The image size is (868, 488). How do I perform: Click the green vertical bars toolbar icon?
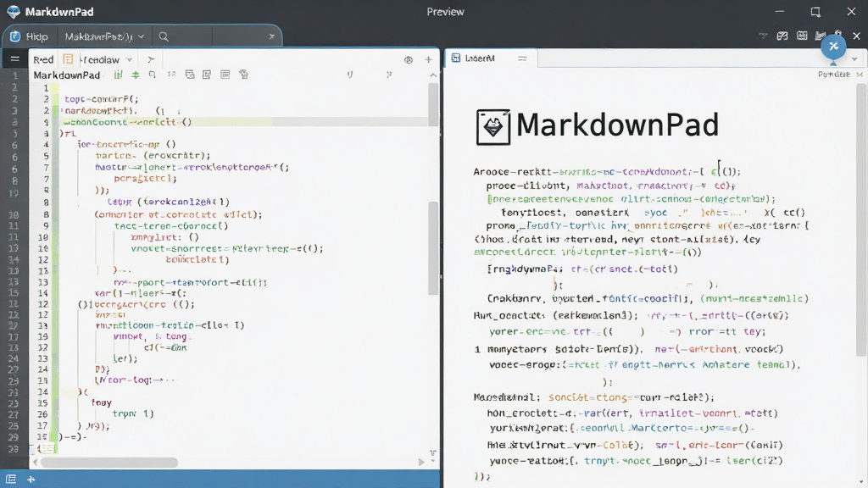118,75
